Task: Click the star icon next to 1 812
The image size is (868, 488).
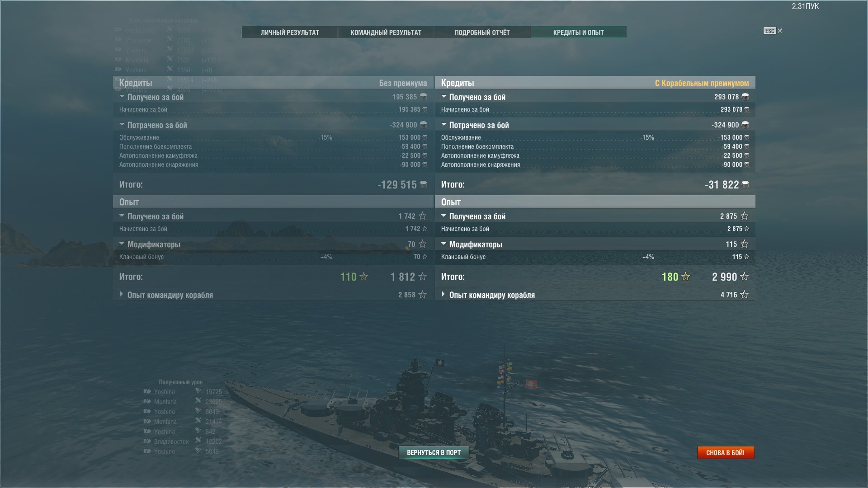Action: click(422, 277)
